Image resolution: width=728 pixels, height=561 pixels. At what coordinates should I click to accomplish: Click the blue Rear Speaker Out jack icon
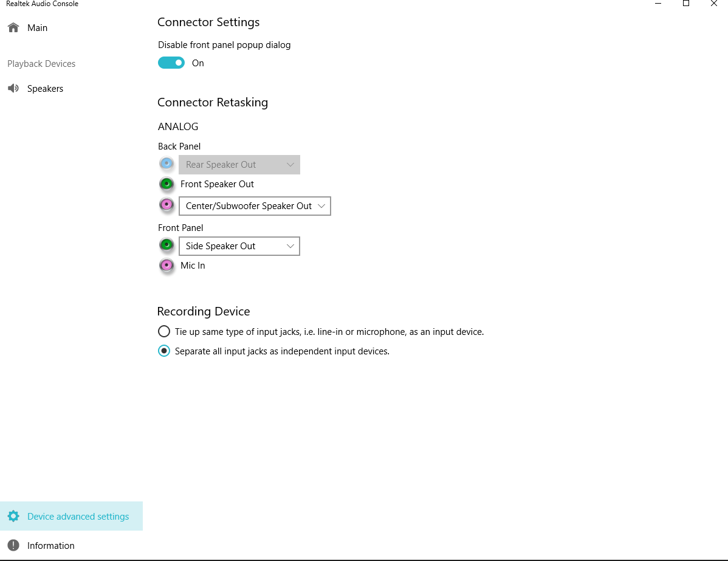coord(167,164)
